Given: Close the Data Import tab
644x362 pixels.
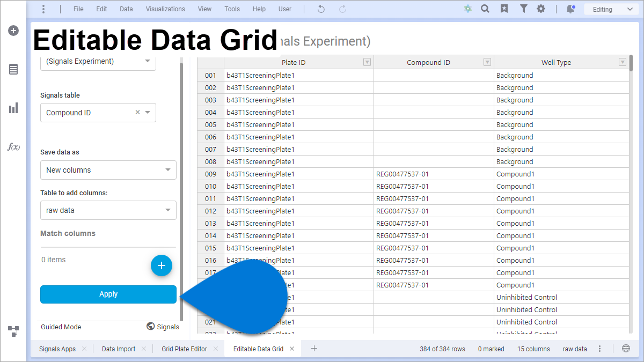Looking at the screenshot, I should pos(144,349).
